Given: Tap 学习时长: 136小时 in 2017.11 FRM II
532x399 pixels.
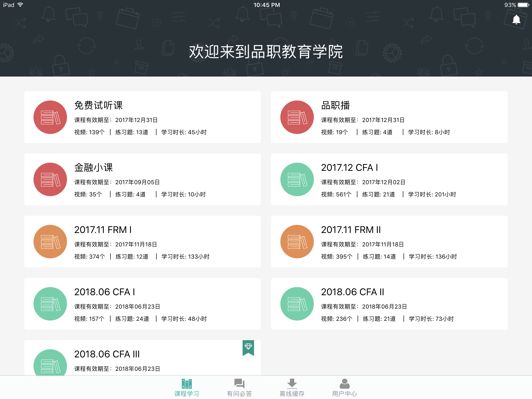Looking at the screenshot, I should [433, 256].
